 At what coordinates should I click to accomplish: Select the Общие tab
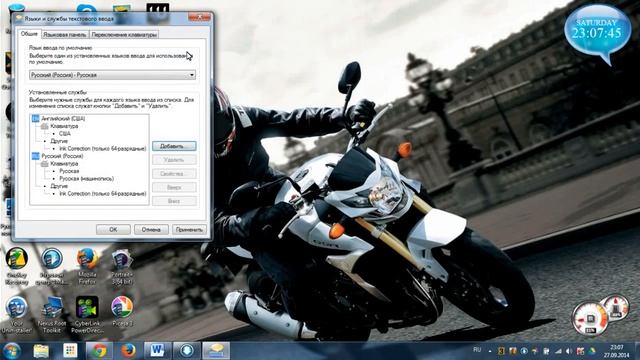point(29,34)
